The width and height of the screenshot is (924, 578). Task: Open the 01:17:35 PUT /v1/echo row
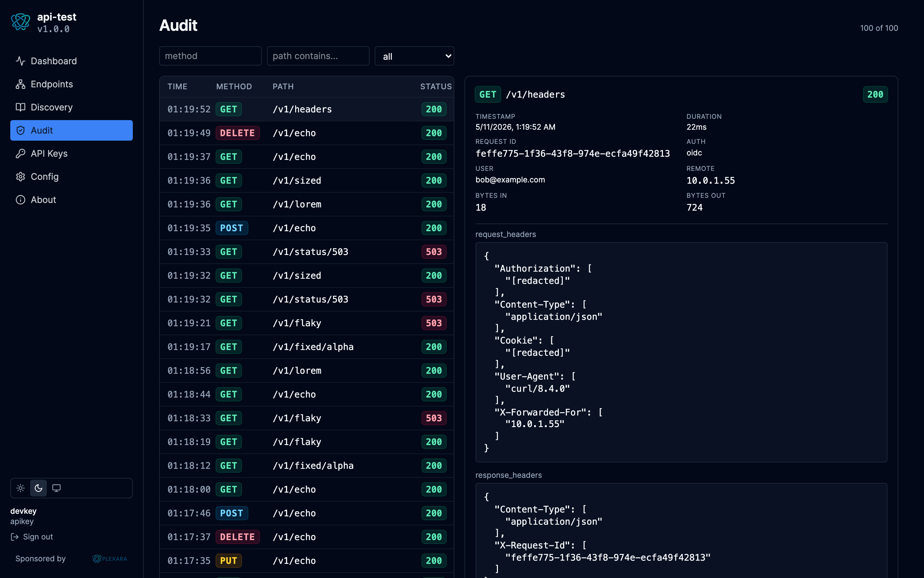pyautogui.click(x=307, y=561)
